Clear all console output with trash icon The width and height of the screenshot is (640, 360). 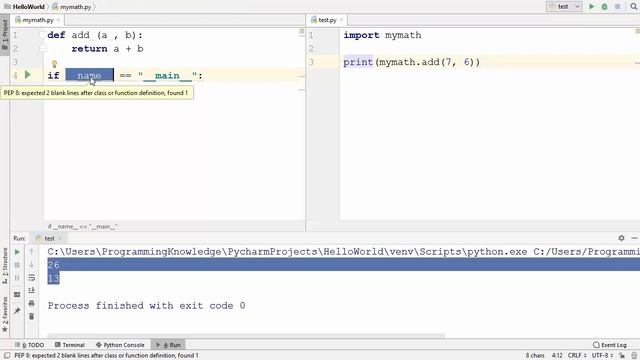click(x=31, y=316)
